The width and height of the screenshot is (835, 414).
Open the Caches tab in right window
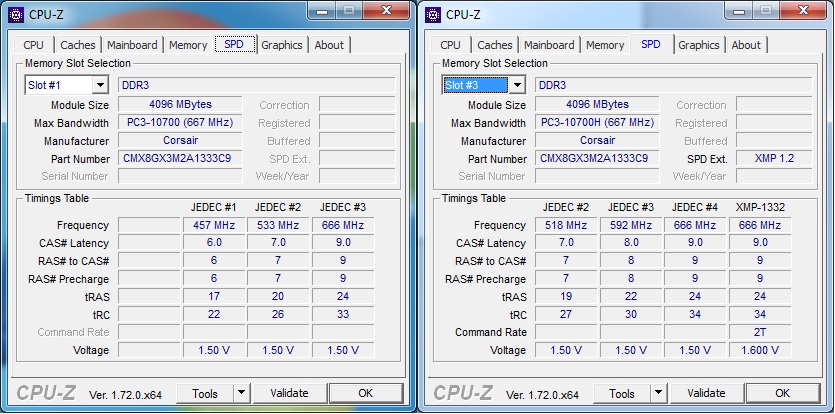pyautogui.click(x=495, y=45)
